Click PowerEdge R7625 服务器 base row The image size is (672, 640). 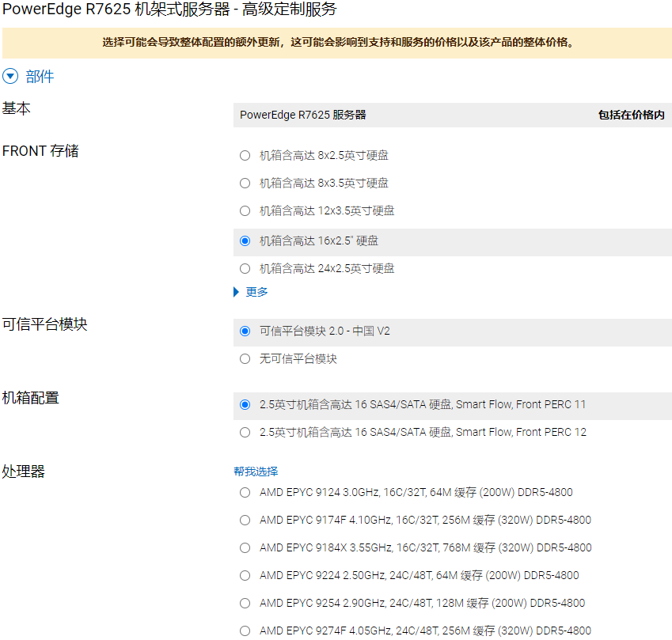tap(453, 115)
